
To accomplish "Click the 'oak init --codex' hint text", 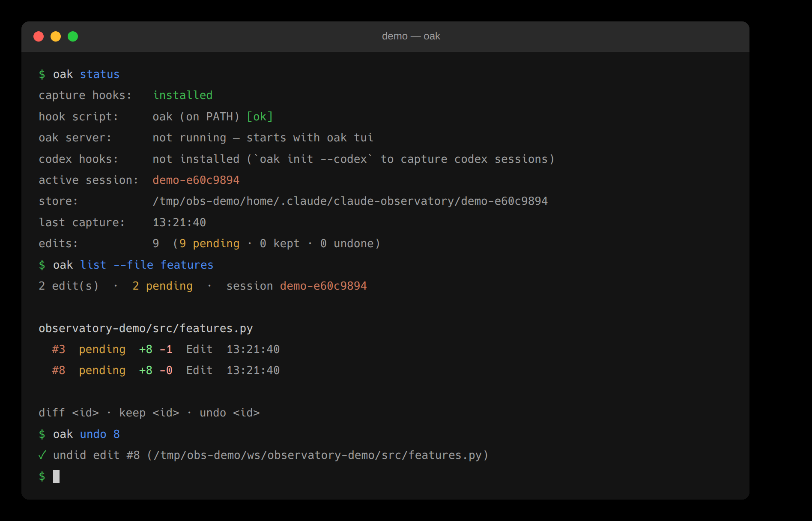I will 313,159.
